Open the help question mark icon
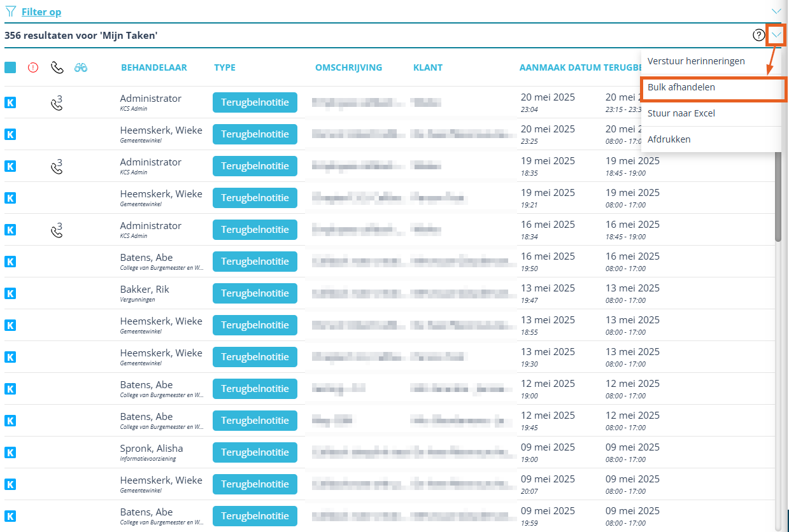The image size is (789, 532). (x=758, y=35)
